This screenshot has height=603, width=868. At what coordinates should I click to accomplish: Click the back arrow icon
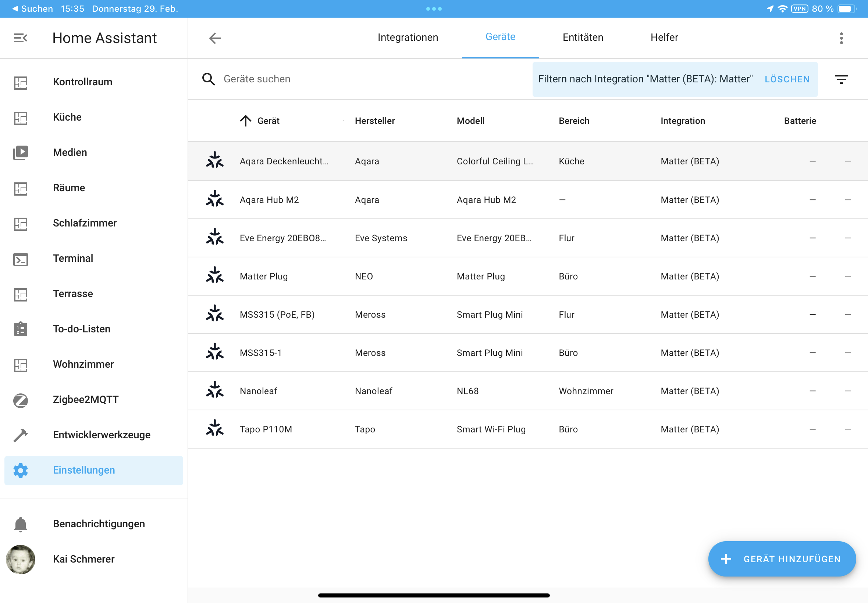215,38
